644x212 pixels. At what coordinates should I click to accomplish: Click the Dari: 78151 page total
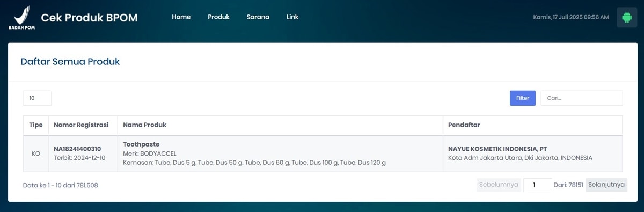click(568, 185)
